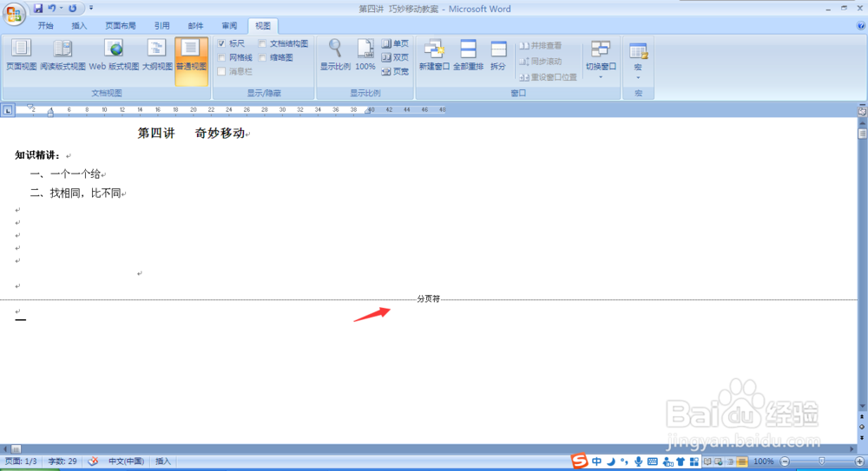Click the Sogou input method logo

click(x=579, y=461)
